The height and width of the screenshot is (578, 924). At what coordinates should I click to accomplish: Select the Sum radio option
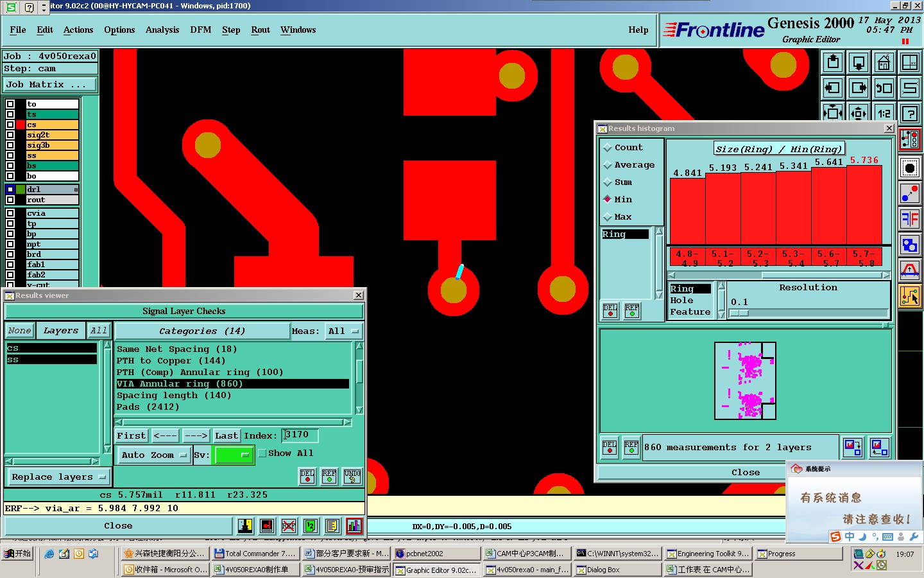click(607, 182)
